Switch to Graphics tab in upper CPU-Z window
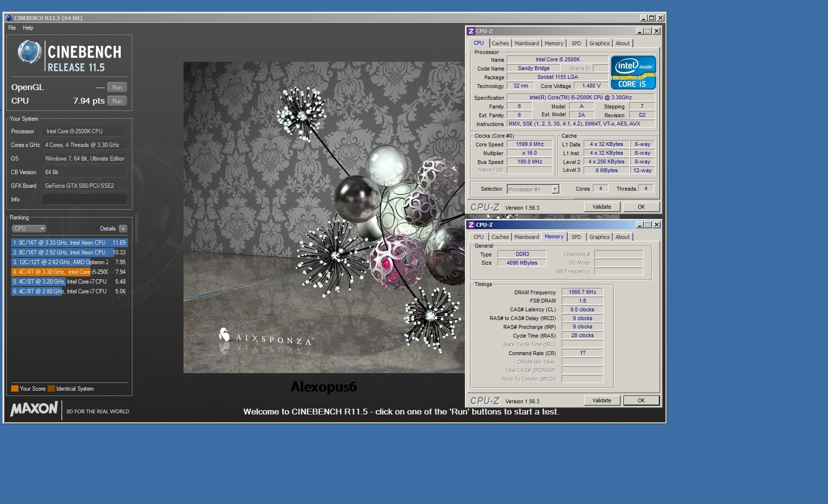 pos(599,43)
